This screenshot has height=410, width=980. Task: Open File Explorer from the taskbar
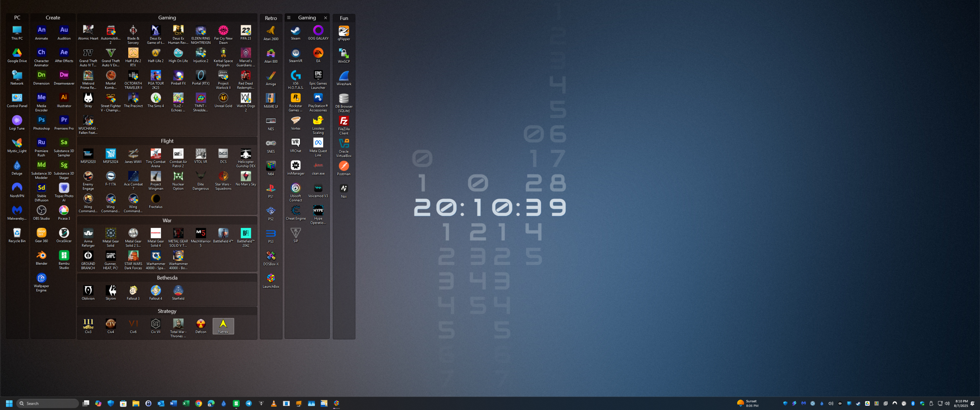click(x=136, y=403)
